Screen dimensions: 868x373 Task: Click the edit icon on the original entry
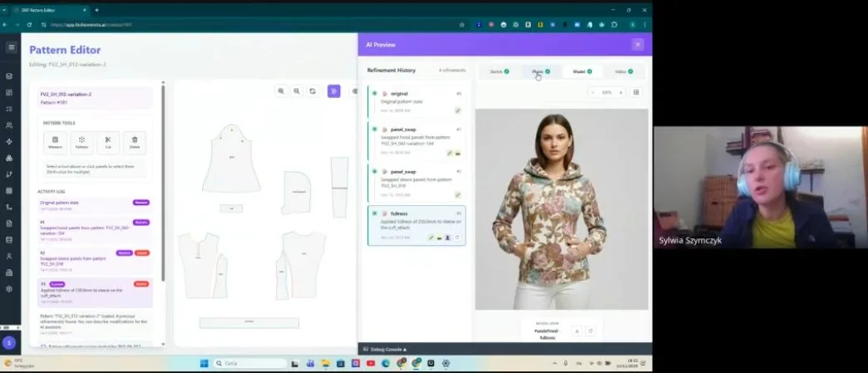pyautogui.click(x=458, y=110)
